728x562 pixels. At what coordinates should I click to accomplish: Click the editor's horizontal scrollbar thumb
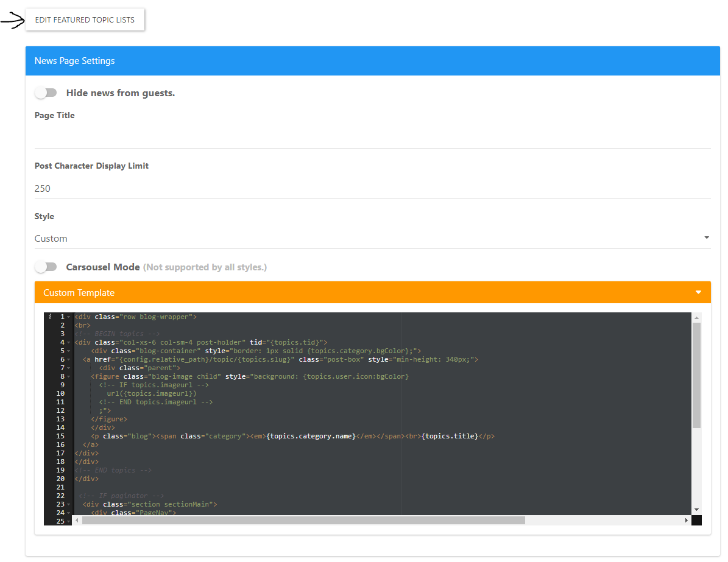click(x=303, y=521)
